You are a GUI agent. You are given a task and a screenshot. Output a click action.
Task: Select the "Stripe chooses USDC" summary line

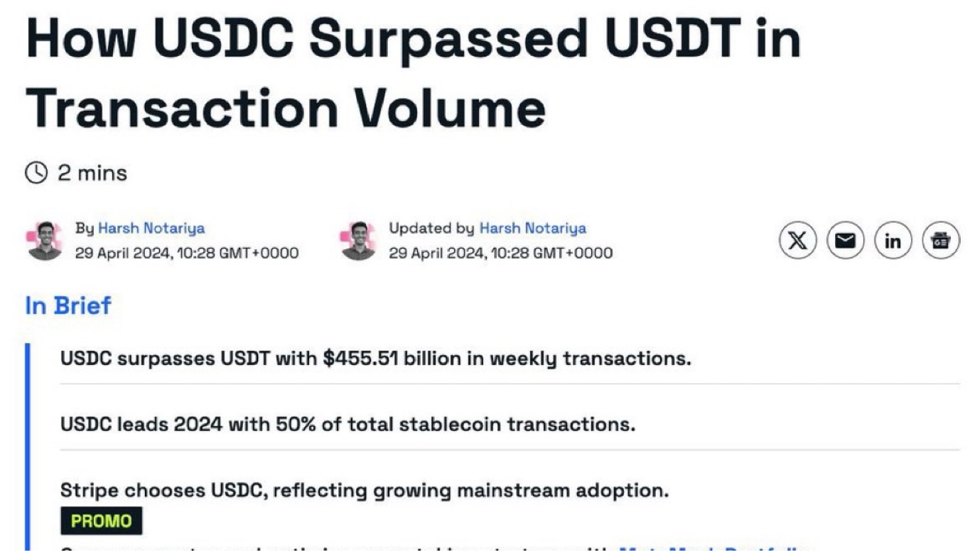tap(364, 491)
